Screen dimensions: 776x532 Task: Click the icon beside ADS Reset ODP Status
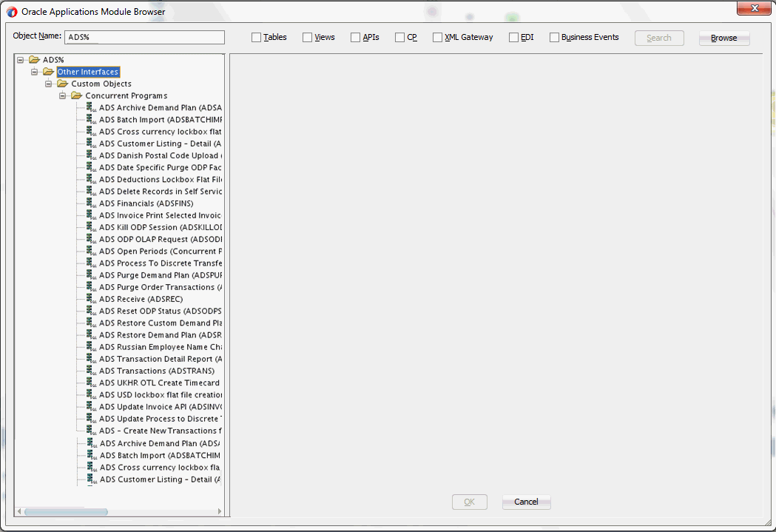[92, 311]
